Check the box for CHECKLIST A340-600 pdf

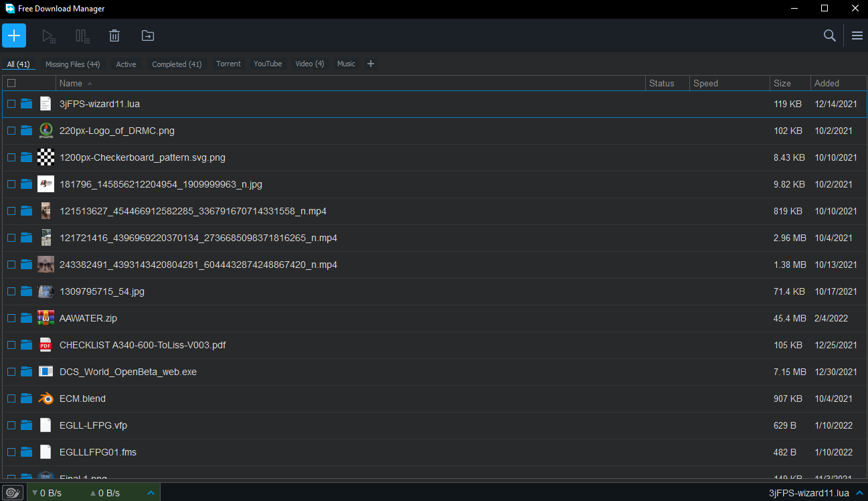click(11, 345)
